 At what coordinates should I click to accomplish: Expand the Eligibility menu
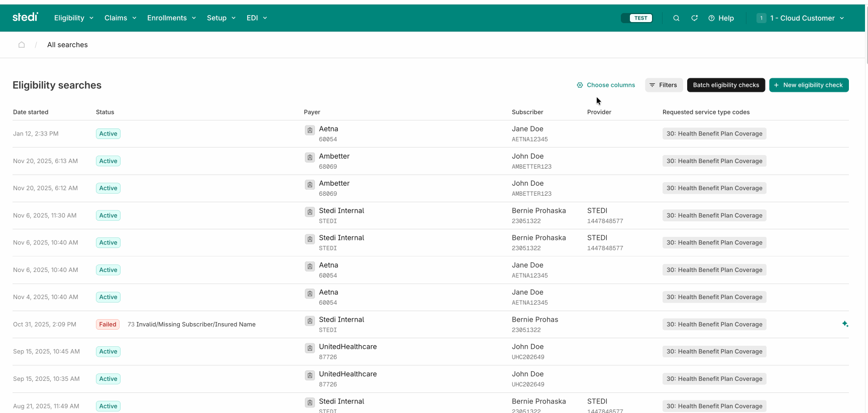(74, 18)
